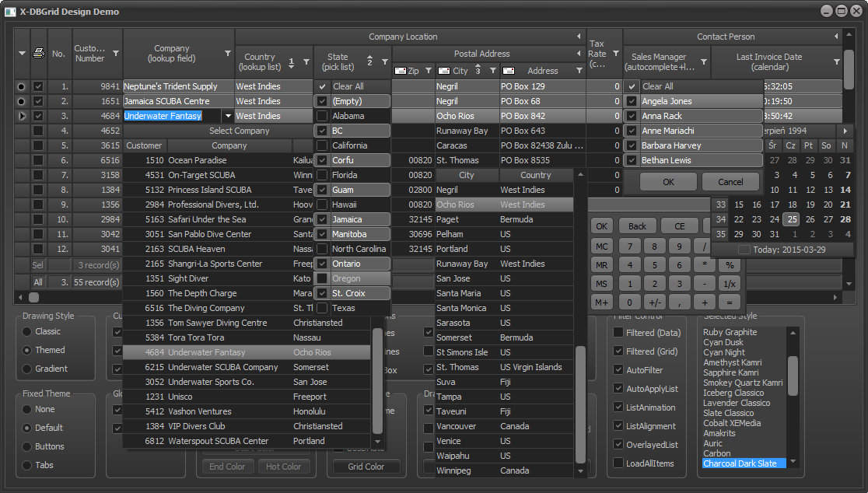868x493 pixels.
Task: Click the Grid Color button
Action: tap(366, 467)
